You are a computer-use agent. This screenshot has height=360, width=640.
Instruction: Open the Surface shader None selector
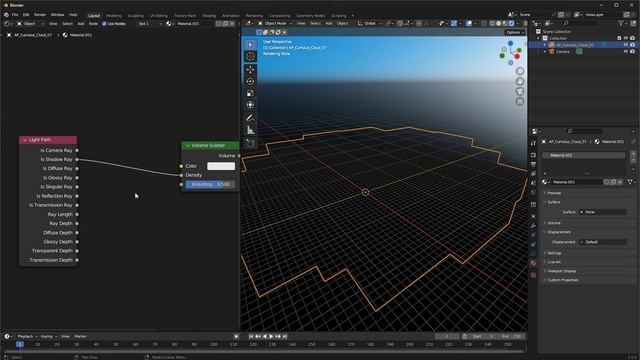(x=603, y=212)
